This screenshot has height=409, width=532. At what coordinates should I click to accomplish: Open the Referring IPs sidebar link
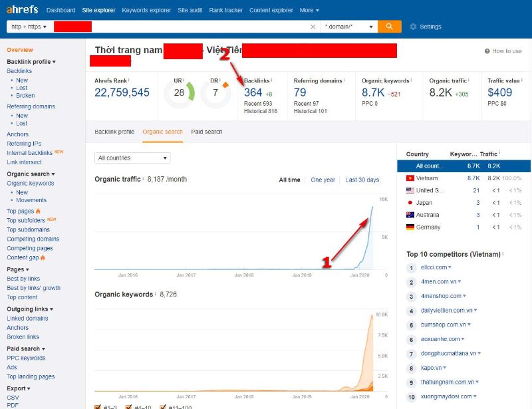24,144
